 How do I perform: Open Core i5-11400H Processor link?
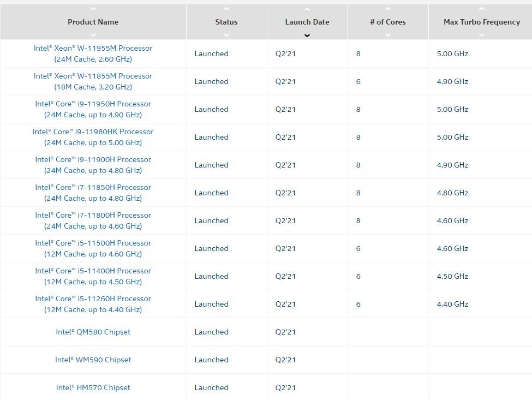click(x=93, y=276)
